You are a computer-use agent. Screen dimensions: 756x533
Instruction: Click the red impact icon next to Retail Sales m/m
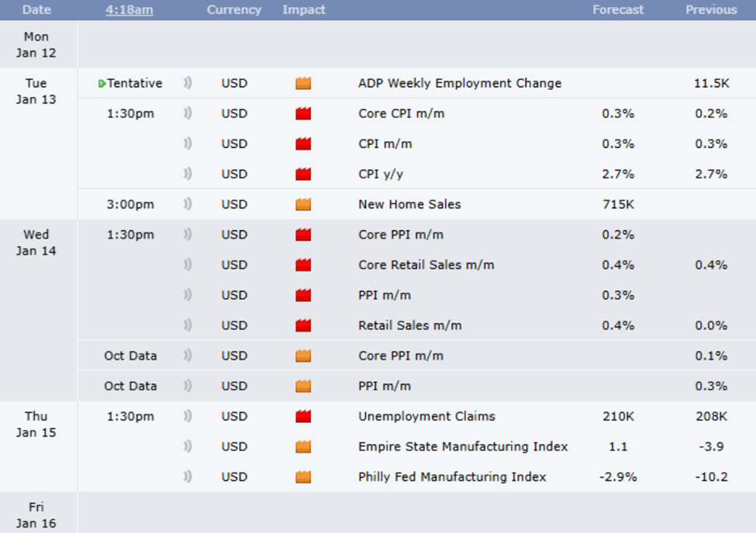(x=302, y=325)
